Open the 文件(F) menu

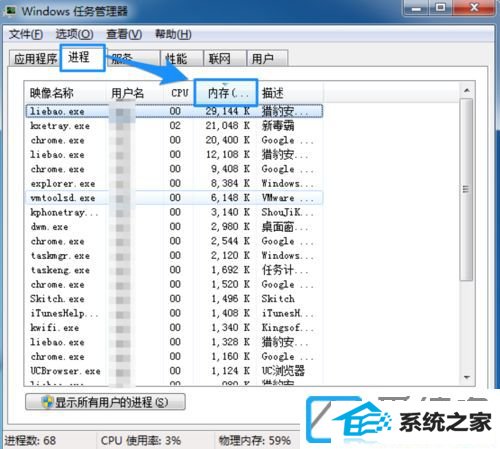26,34
